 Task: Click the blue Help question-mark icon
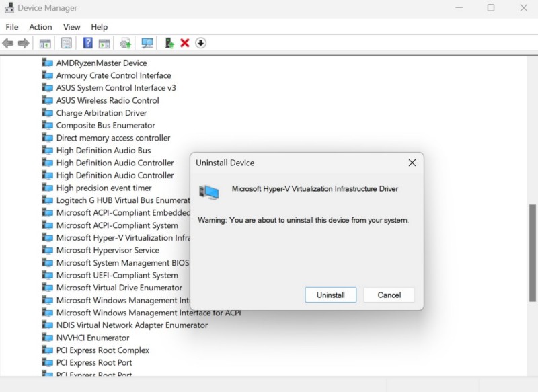tap(88, 43)
